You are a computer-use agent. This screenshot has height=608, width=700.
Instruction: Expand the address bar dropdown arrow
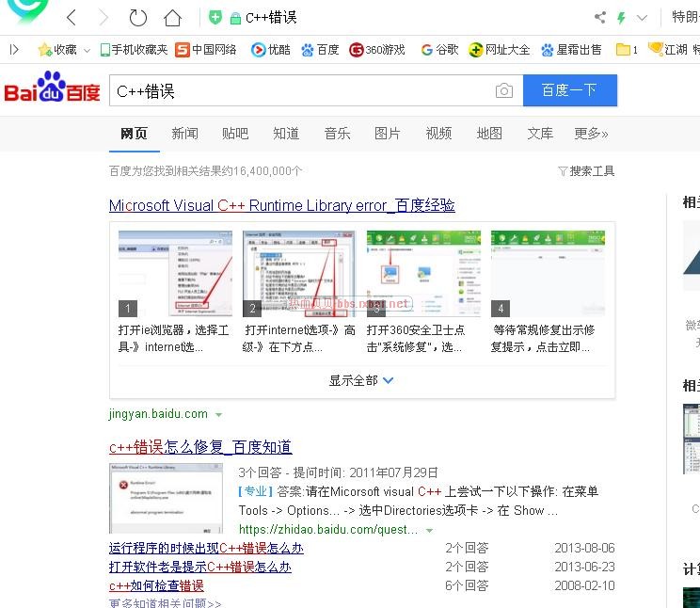coord(643,18)
